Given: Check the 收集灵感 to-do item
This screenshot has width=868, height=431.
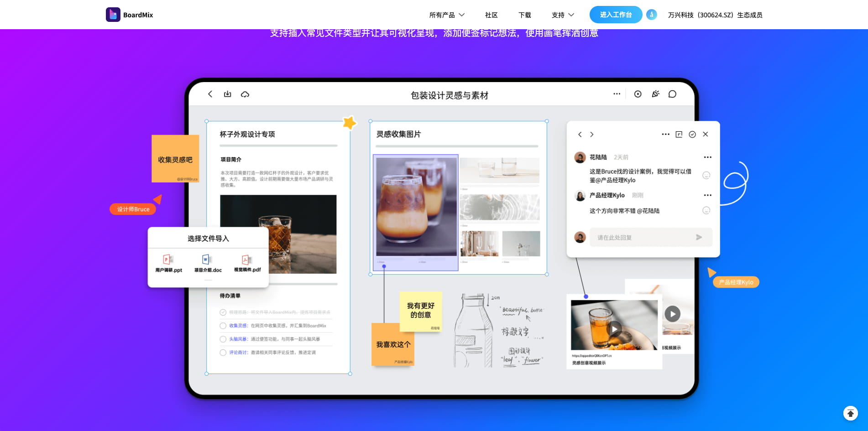Looking at the screenshot, I should [x=223, y=326].
